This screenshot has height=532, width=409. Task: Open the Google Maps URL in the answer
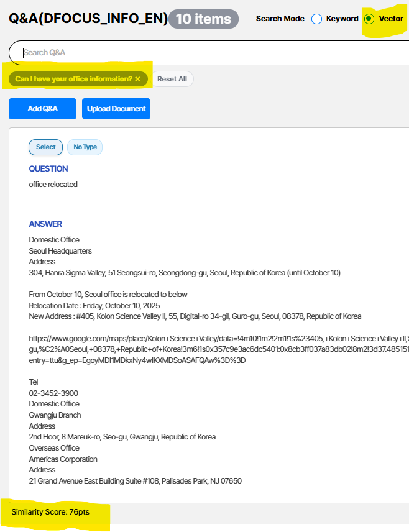[218, 349]
